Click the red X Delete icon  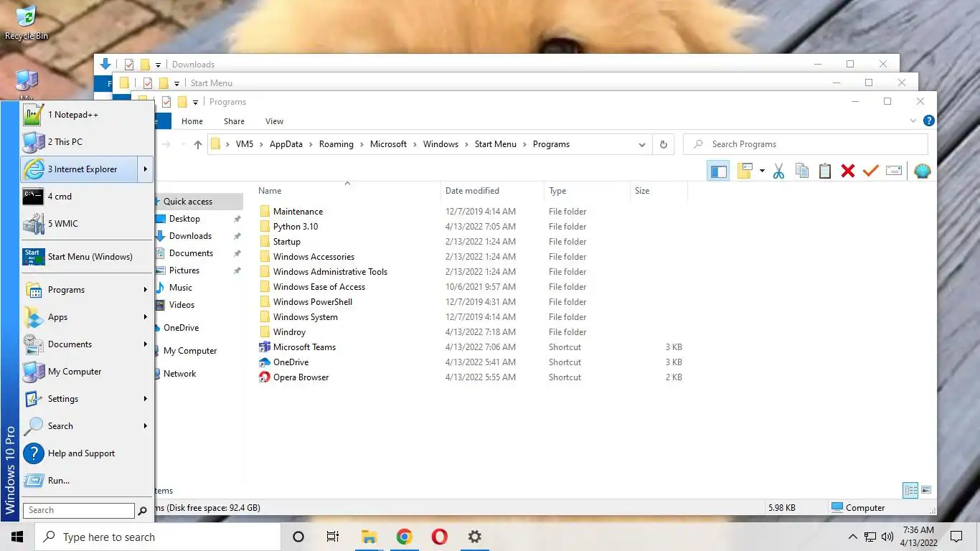[848, 171]
